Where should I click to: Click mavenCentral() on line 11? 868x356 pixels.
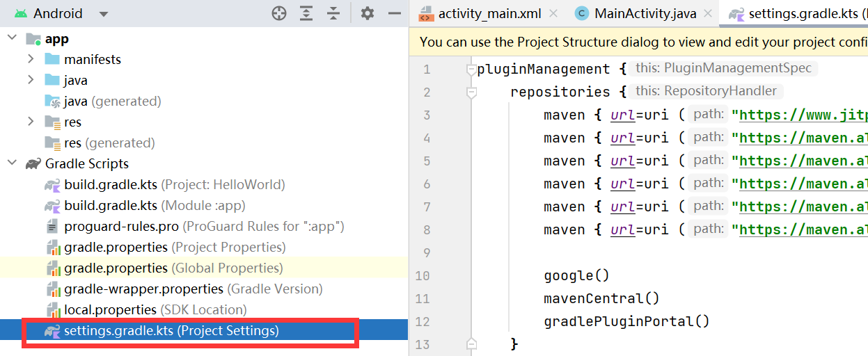coord(601,298)
